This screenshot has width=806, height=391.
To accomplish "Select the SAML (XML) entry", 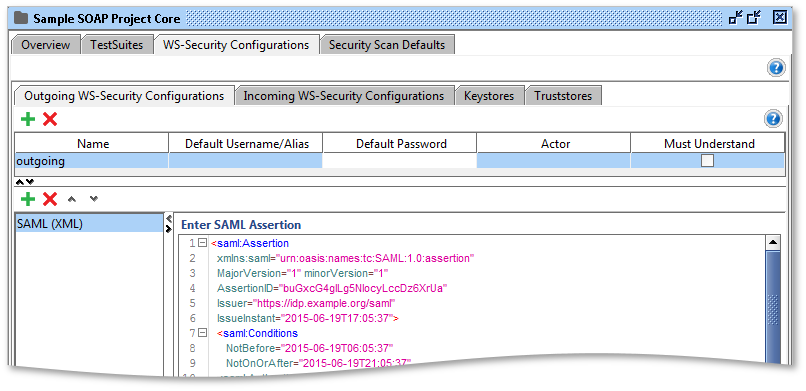I will coord(89,224).
